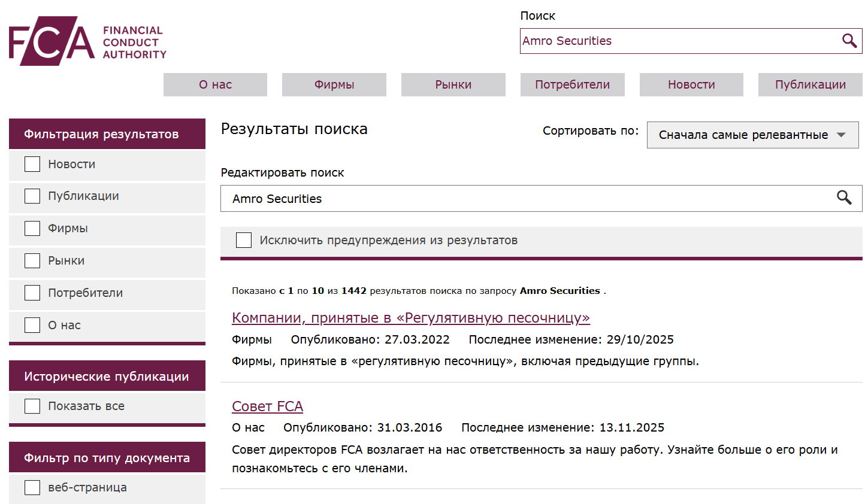
Task: Open the Фирмы navigation menu item
Action: [x=334, y=84]
